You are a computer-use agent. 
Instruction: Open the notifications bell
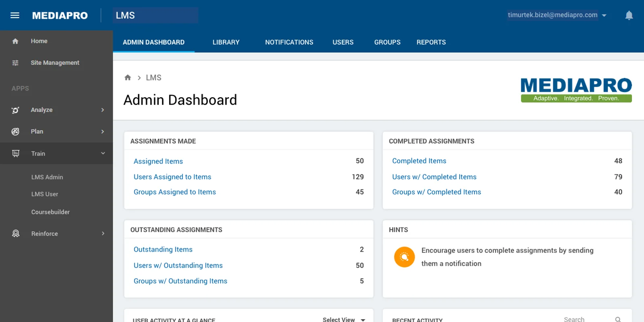[x=629, y=15]
